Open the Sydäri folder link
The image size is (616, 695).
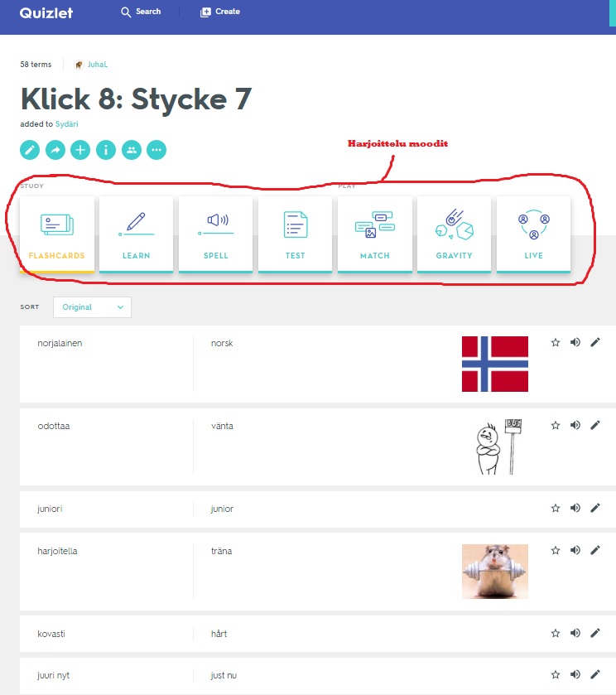coord(67,123)
